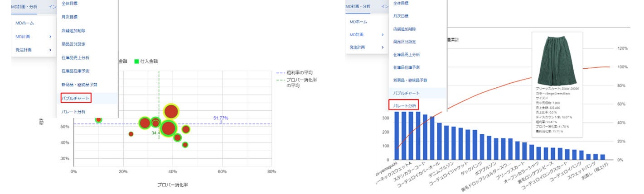Expand MD計画 chevron in right panel
The height and width of the screenshot is (194, 644).
(x=383, y=35)
